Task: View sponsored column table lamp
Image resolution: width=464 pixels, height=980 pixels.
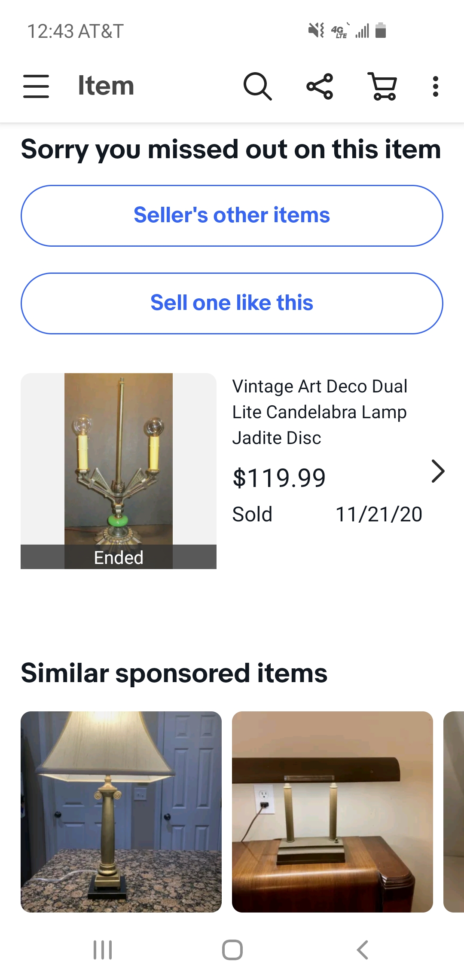Action: 121,812
